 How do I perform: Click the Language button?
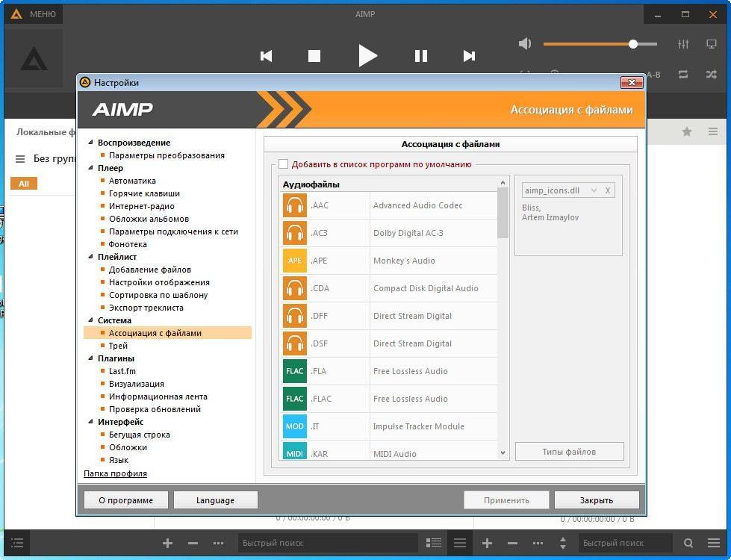click(x=215, y=500)
